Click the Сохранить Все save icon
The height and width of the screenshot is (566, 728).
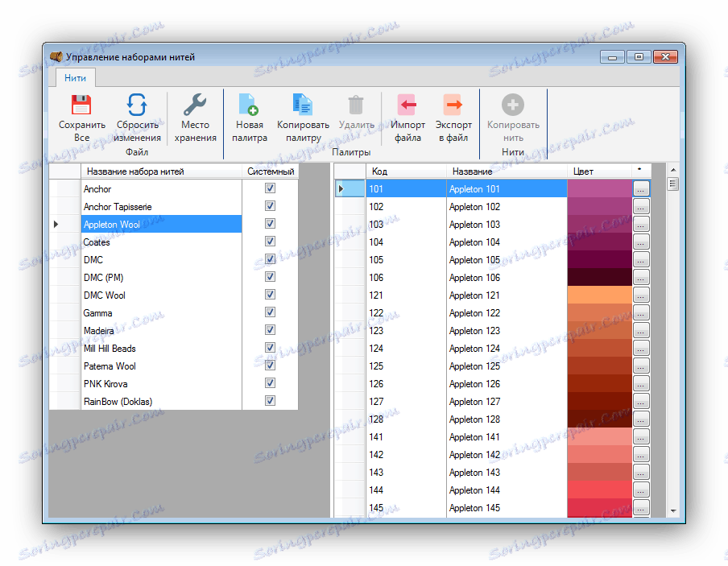pyautogui.click(x=81, y=105)
